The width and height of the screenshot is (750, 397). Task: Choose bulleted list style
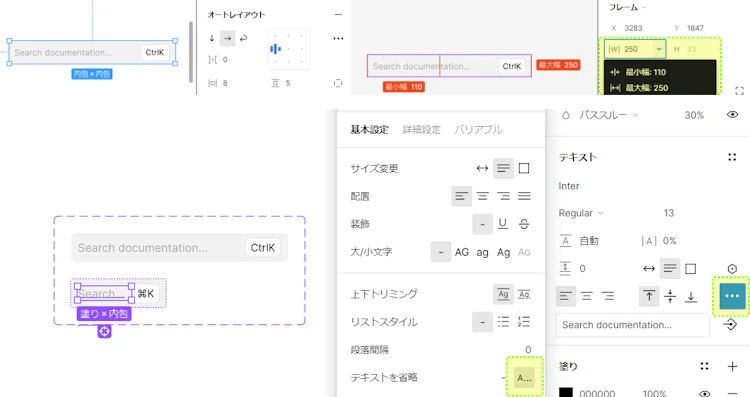pos(503,321)
